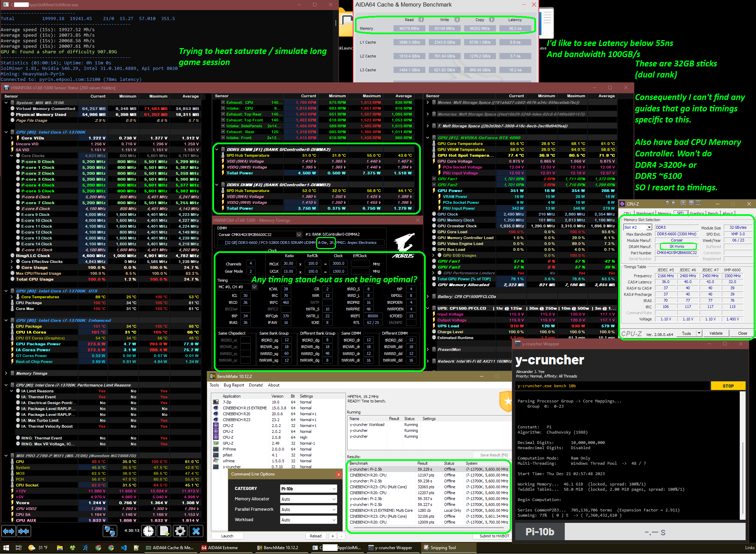
Task: Select CINEBENCH R15 EXTREME icon in BenchMate
Action: click(x=216, y=408)
